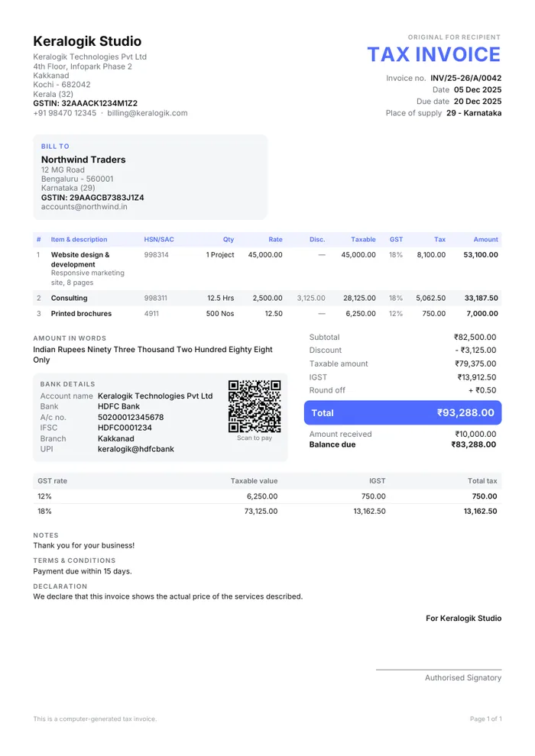Click the Subtotal value ₹82,500.00
This screenshot has width=535, height=756.
pos(475,337)
